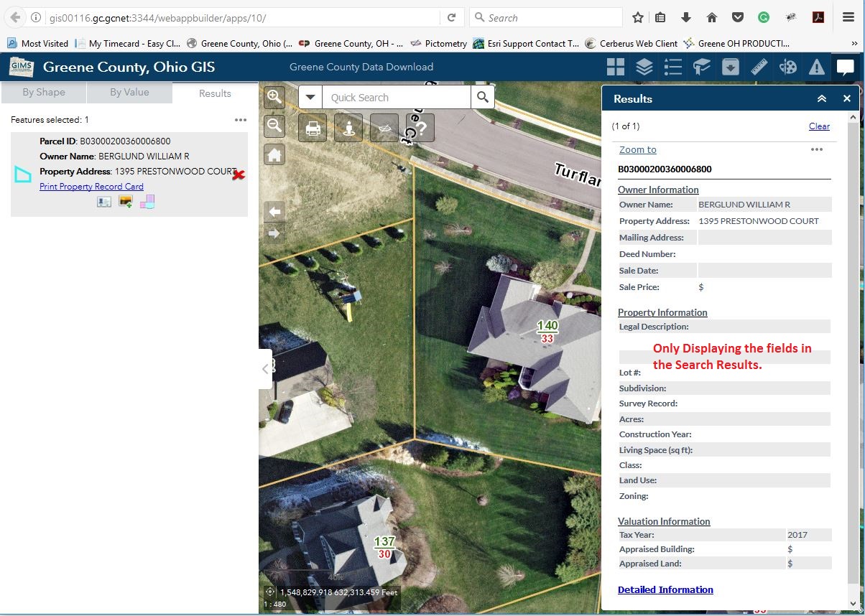This screenshot has height=616, width=865.
Task: Open the Basemap Gallery grid icon
Action: [616, 67]
